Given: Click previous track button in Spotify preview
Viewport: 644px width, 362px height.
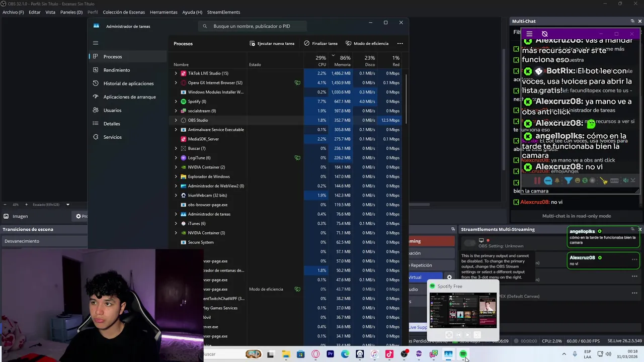Looking at the screenshot, I should [458, 335].
